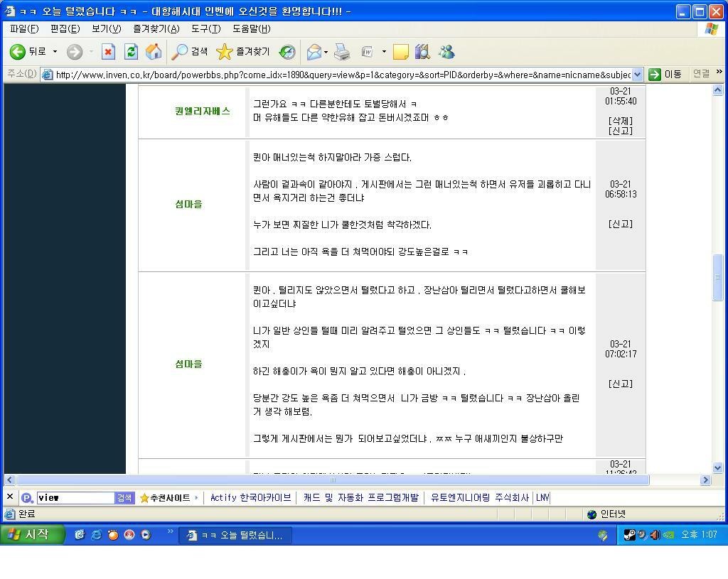Open the Research books icon
The height and width of the screenshot is (579, 728).
click(422, 51)
